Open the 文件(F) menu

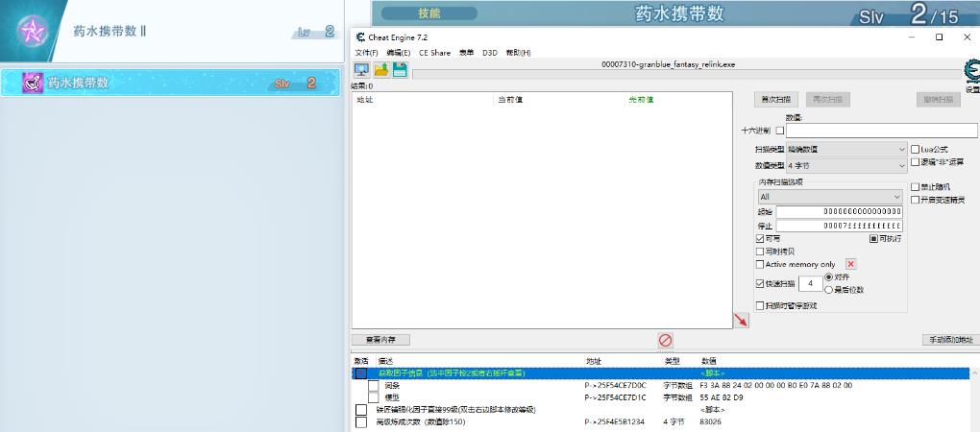tap(366, 53)
